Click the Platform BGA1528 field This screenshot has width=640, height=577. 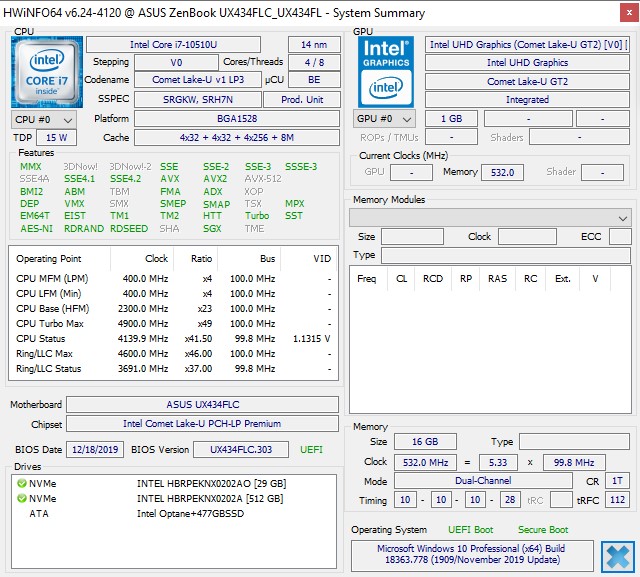(237, 119)
